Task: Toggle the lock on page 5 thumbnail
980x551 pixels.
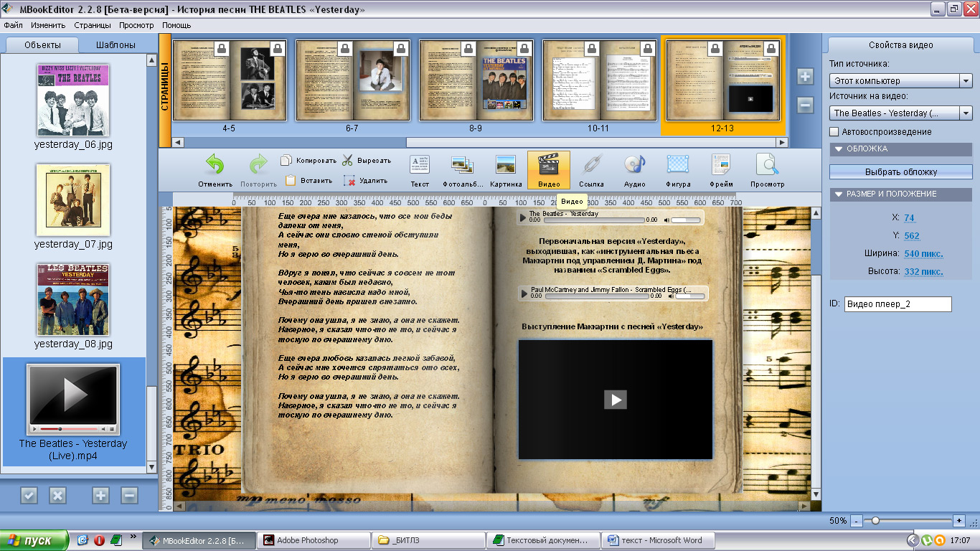Action: [278, 49]
